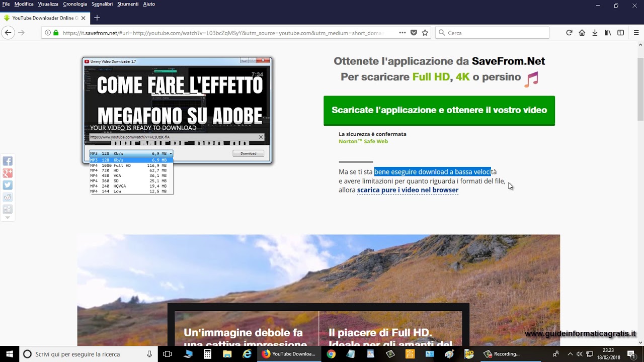The width and height of the screenshot is (644, 362).
Task: Click the Ummy Video Downloader image
Action: pos(177,110)
